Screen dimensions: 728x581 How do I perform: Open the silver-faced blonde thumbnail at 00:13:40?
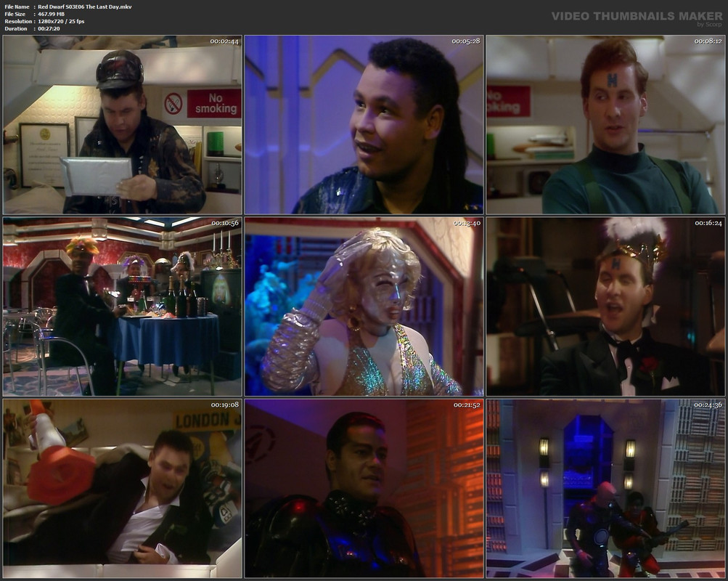click(364, 306)
